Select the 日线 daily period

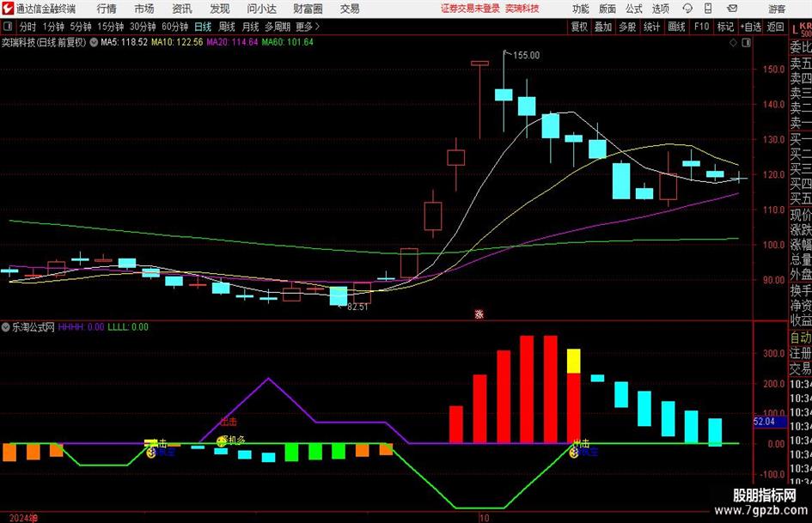click(203, 27)
